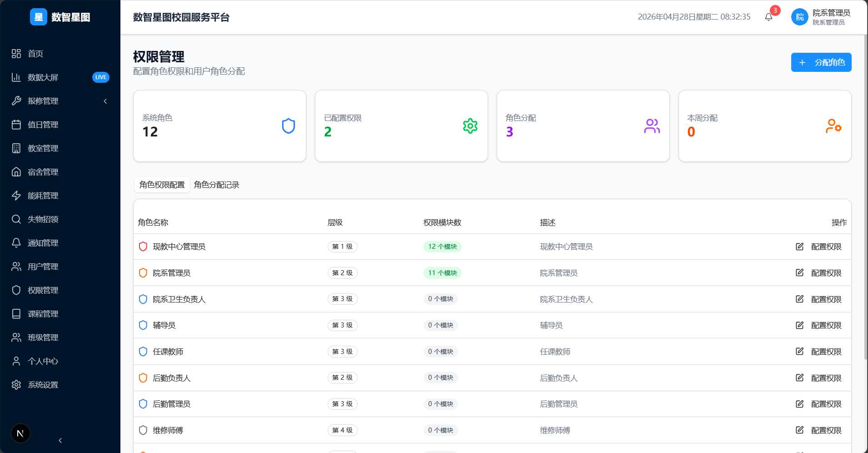This screenshot has width=868, height=453.
Task: Click the red shield icon beside 现教中心管理员
Action: (x=143, y=247)
